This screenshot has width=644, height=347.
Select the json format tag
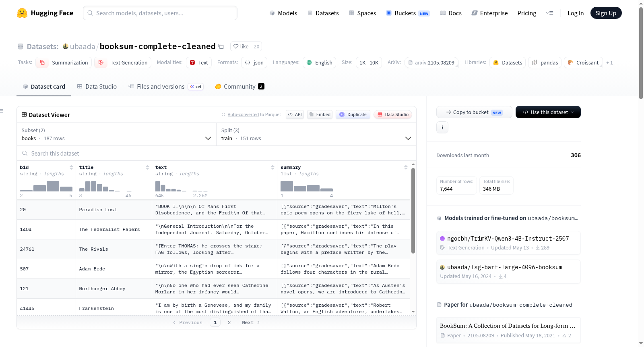254,62
